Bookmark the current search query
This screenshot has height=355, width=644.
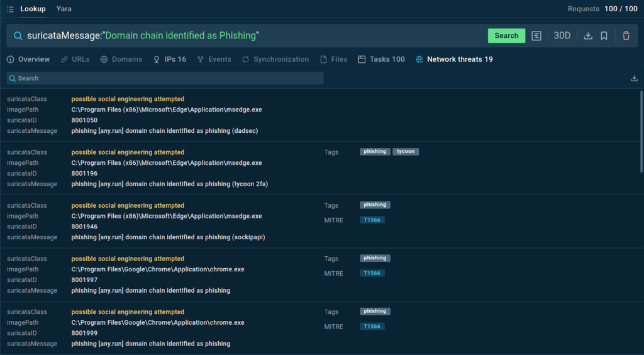[x=604, y=36]
